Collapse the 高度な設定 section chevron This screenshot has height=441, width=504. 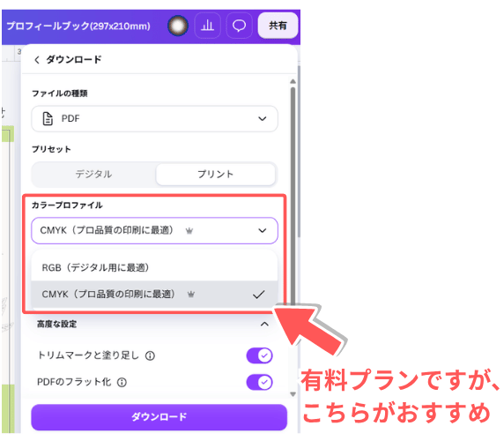pos(264,324)
